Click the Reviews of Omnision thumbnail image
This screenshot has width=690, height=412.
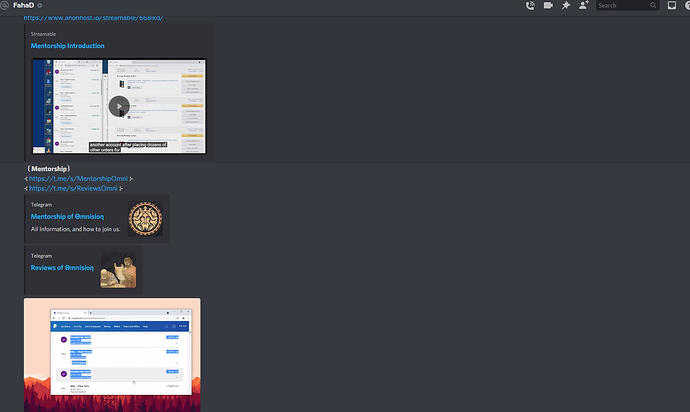coord(118,270)
